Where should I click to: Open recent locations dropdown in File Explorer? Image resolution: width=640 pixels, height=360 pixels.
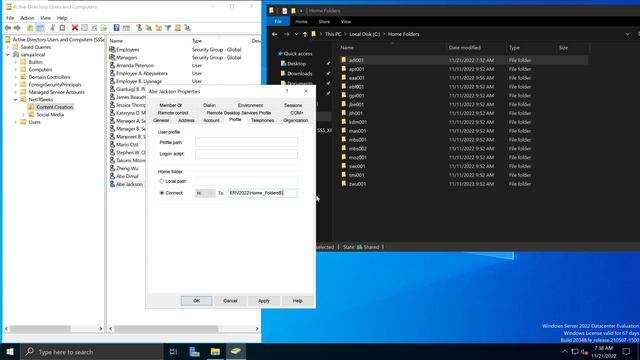point(296,34)
